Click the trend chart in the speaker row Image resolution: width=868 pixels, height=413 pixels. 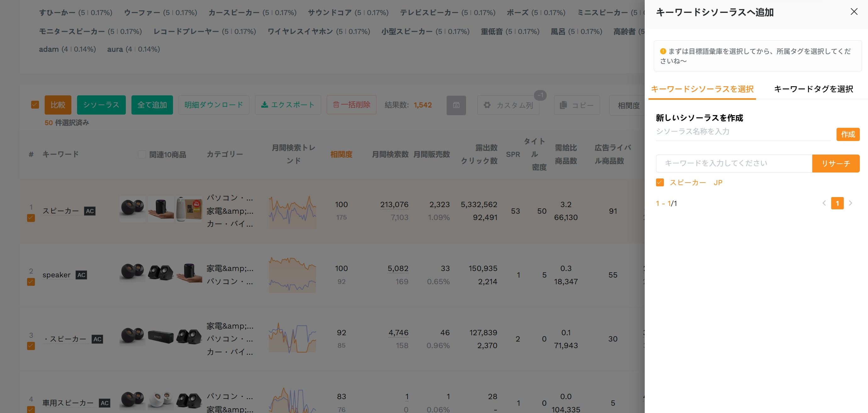pos(292,274)
